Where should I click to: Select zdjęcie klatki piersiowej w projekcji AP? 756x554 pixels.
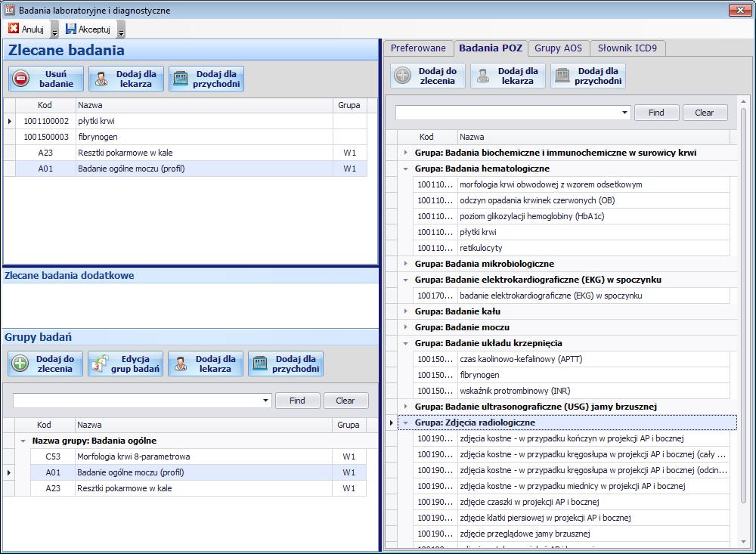click(572, 518)
